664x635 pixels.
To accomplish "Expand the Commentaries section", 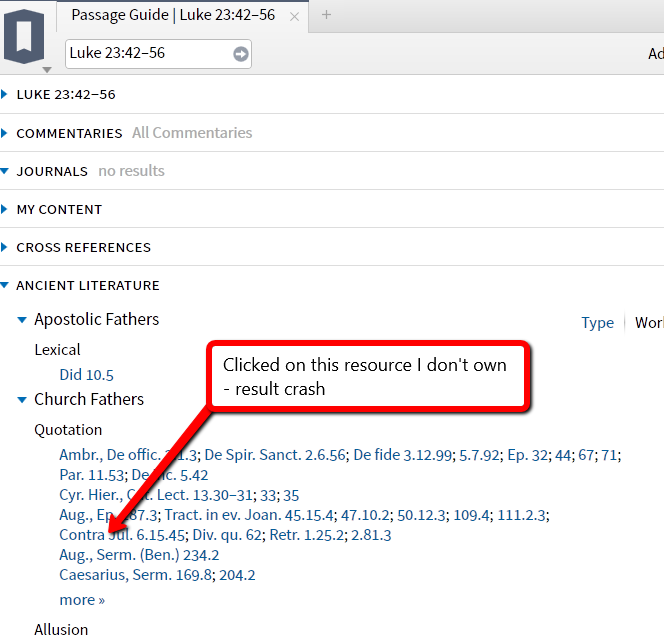I will point(5,133).
